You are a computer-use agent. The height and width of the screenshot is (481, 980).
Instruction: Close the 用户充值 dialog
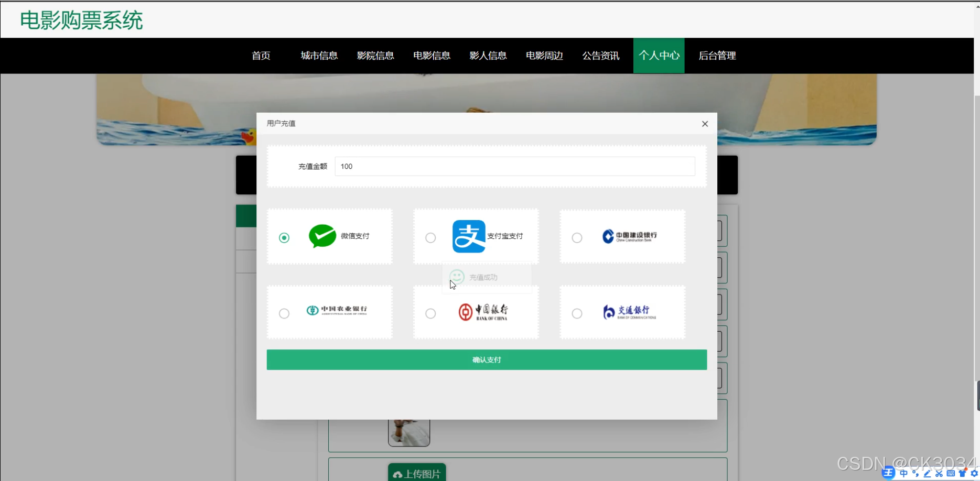click(x=705, y=124)
